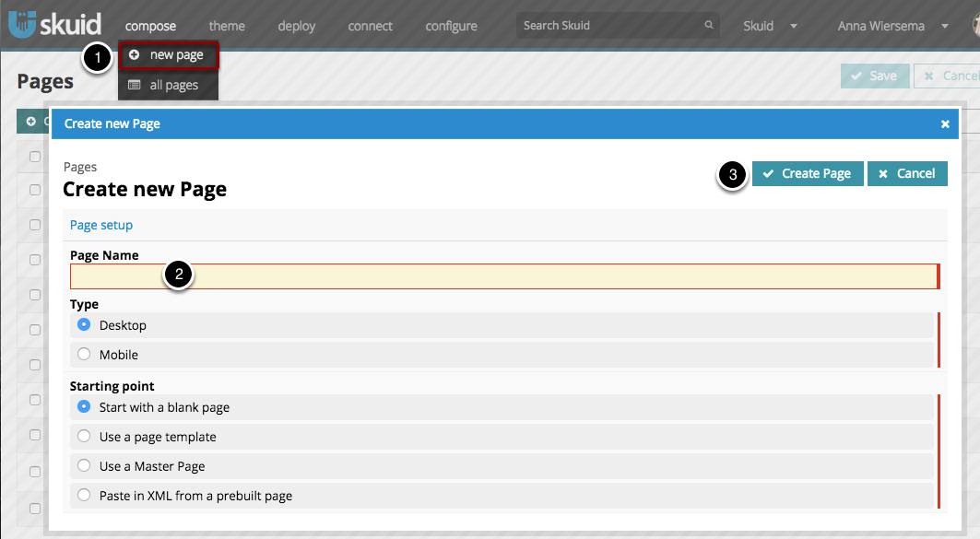Open the compose menu
This screenshot has height=539, width=980.
[150, 26]
